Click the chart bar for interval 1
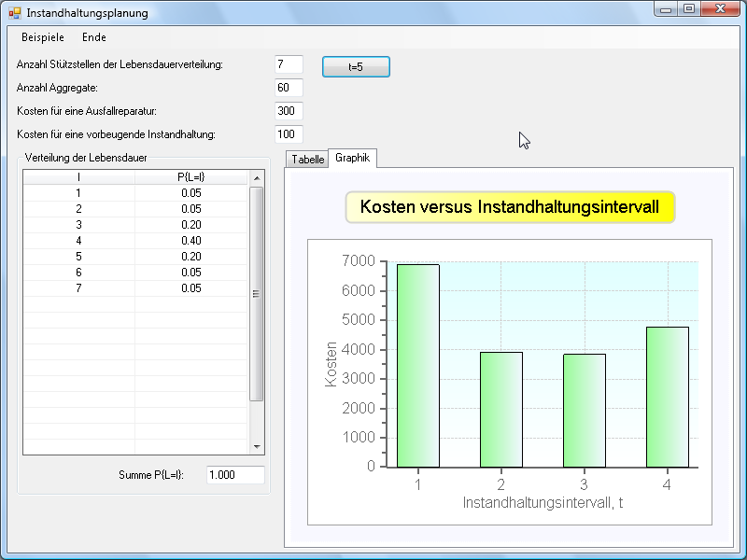This screenshot has width=747, height=560. pyautogui.click(x=417, y=366)
